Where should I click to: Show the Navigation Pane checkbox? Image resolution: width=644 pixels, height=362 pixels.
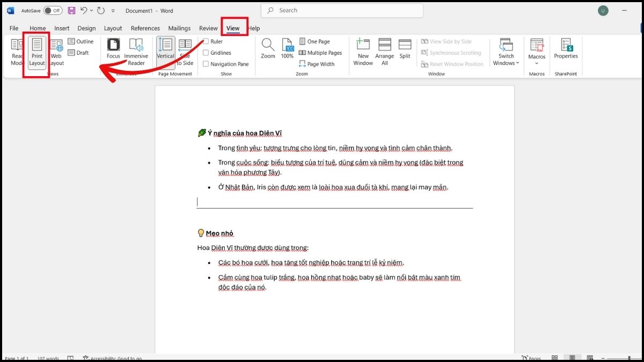click(x=206, y=64)
